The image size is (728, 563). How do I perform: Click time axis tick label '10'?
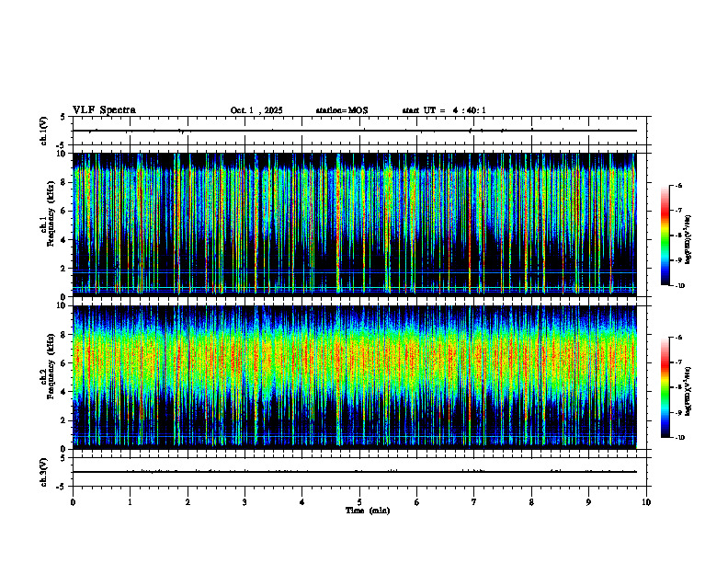tap(646, 502)
